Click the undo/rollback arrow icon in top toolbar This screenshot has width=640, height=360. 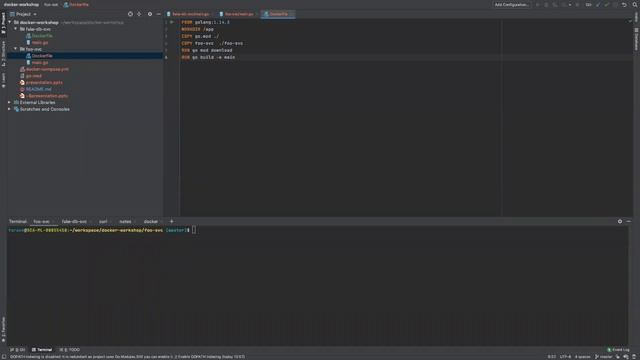click(624, 4)
